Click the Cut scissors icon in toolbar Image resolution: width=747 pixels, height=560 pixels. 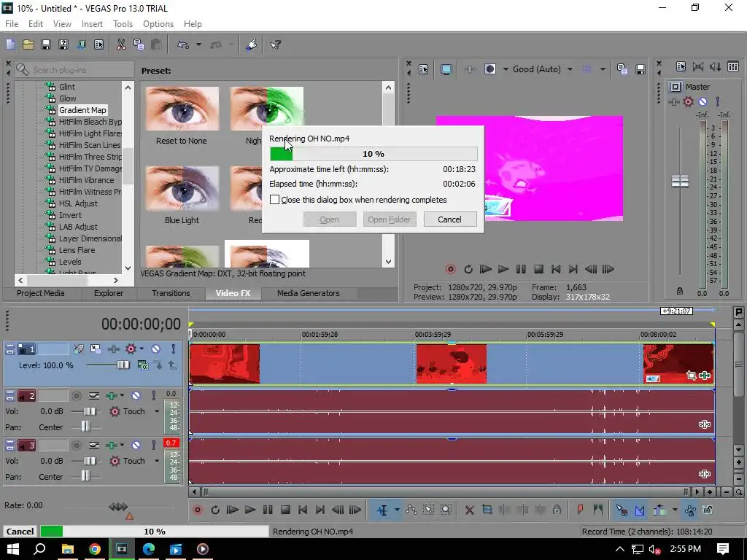[121, 44]
